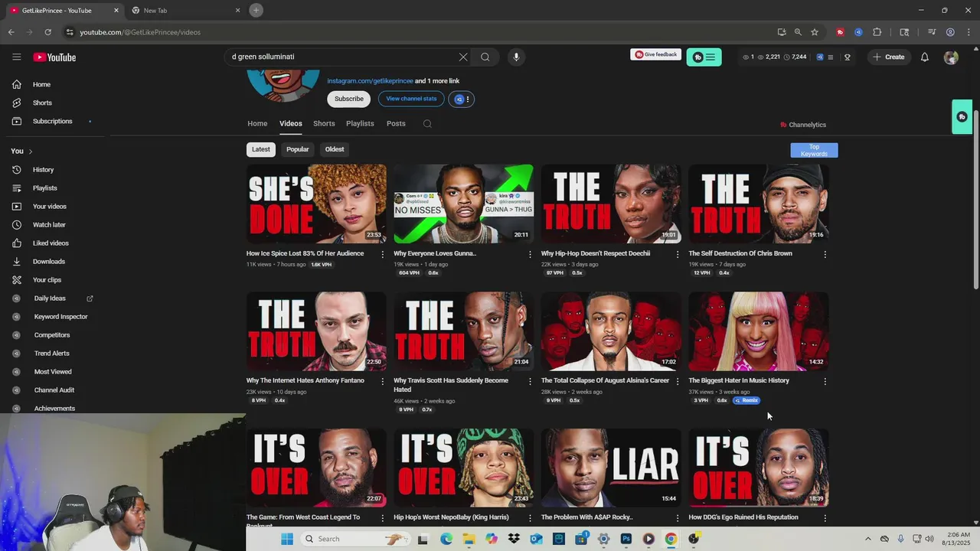Clear the search box with the X icon

point(463,57)
